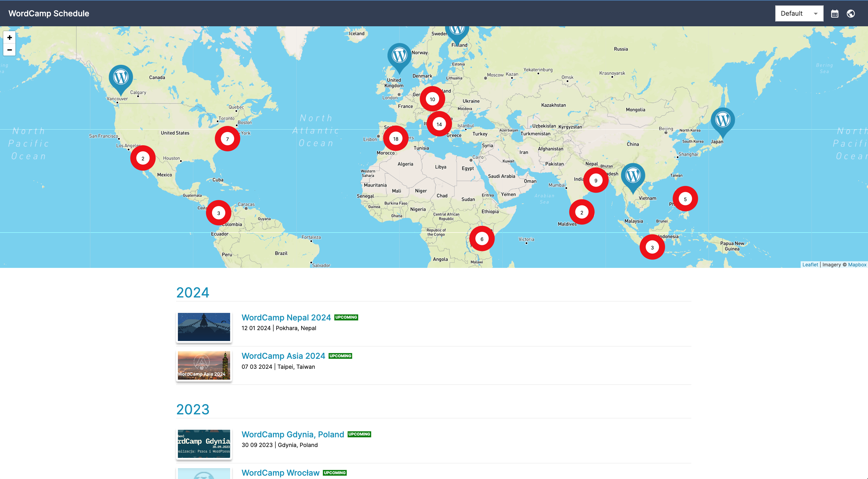Click the WordPress pin near Vancouver
868x479 pixels.
pyautogui.click(x=121, y=80)
